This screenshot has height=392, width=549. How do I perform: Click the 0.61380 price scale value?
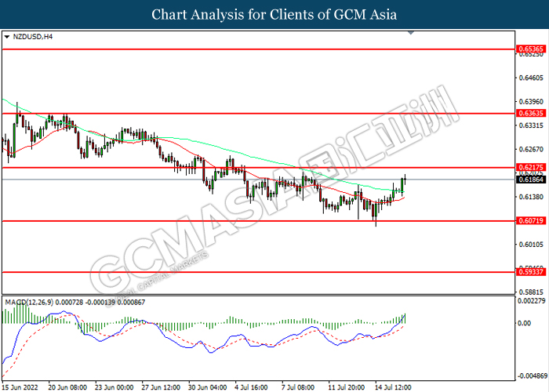[531, 197]
